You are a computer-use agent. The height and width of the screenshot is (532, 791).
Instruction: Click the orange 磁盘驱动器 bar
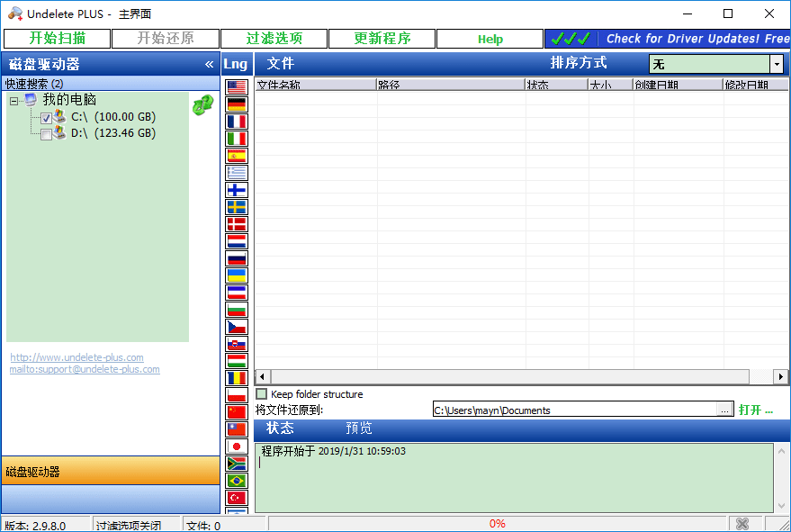pyautogui.click(x=111, y=471)
